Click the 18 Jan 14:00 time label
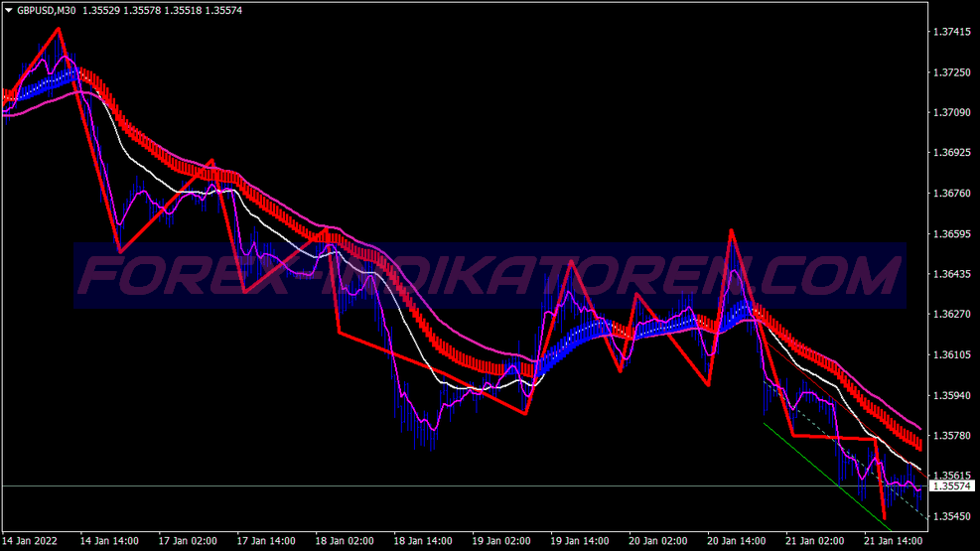Image resolution: width=980 pixels, height=551 pixels. coord(425,542)
